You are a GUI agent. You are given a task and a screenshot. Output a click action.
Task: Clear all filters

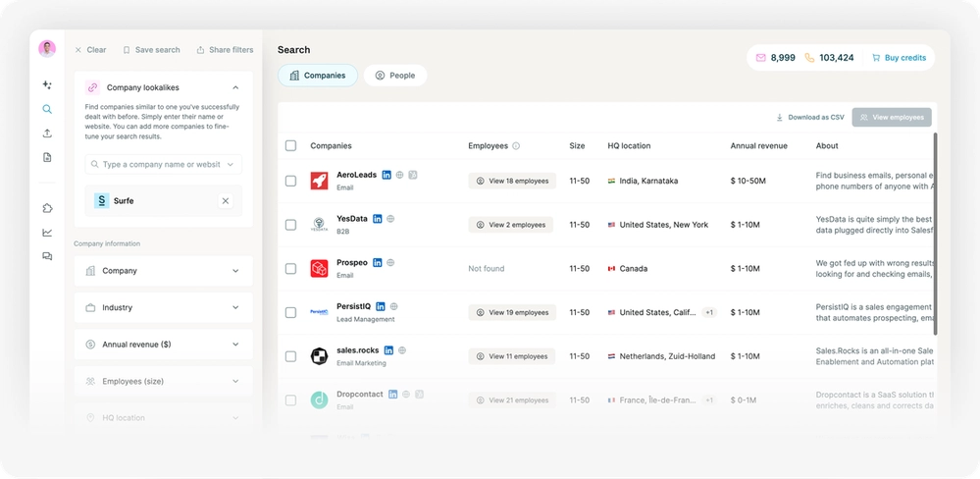90,50
